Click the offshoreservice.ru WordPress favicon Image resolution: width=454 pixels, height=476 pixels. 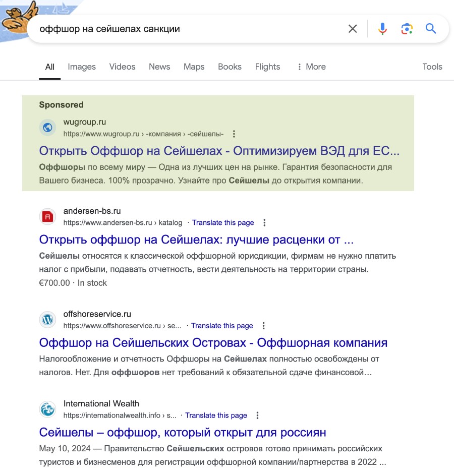(47, 320)
